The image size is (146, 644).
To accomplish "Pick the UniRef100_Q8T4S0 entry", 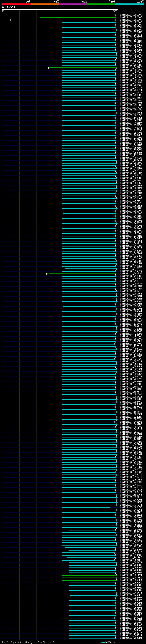I will point(131,286).
